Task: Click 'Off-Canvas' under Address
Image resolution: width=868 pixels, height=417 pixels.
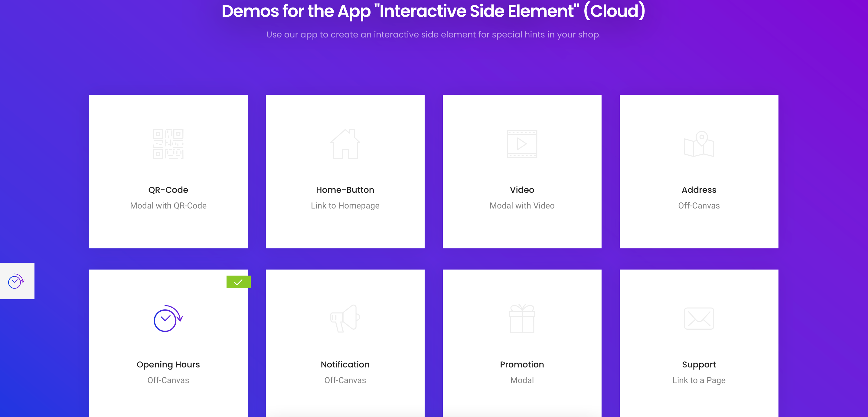Action: point(699,206)
